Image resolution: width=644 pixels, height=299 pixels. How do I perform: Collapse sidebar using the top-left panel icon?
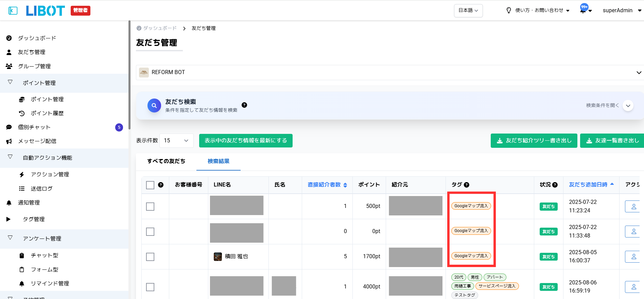[13, 11]
